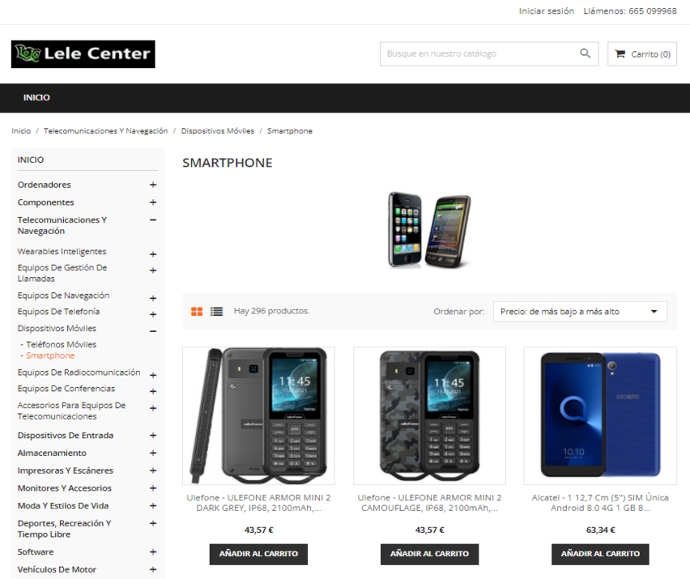Open Teléfonos Móviles in the sidebar
The height and width of the screenshot is (579, 690).
coord(61,344)
